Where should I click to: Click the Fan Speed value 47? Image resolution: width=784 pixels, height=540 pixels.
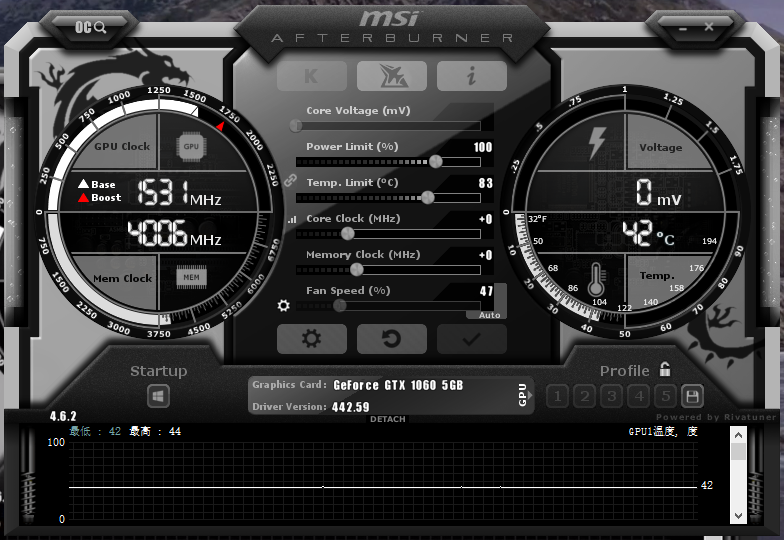(x=486, y=291)
